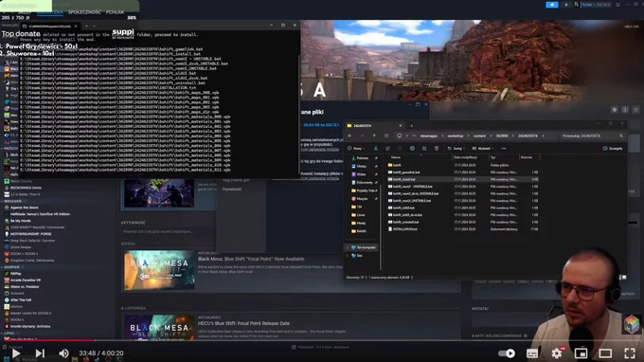
Task: Favorite the game with star icon
Action: 635,110
